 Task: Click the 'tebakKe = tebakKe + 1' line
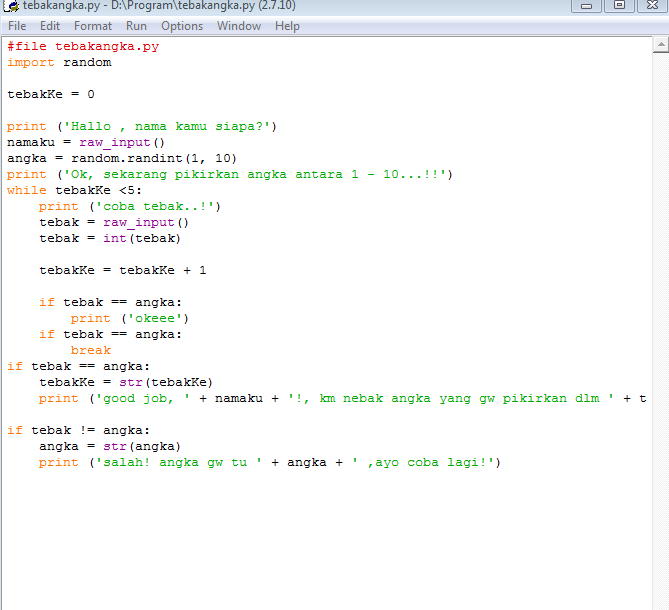tap(122, 270)
